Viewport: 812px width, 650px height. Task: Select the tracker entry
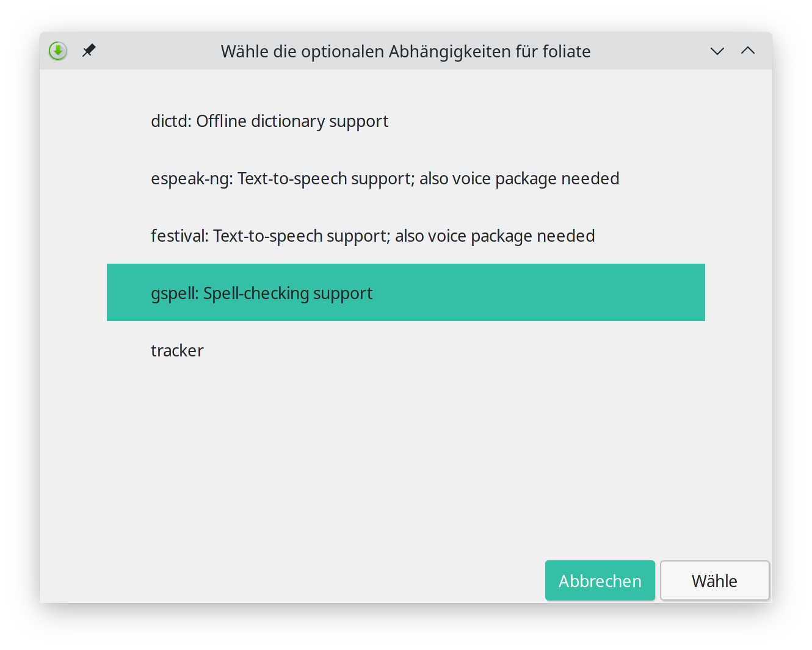point(406,350)
